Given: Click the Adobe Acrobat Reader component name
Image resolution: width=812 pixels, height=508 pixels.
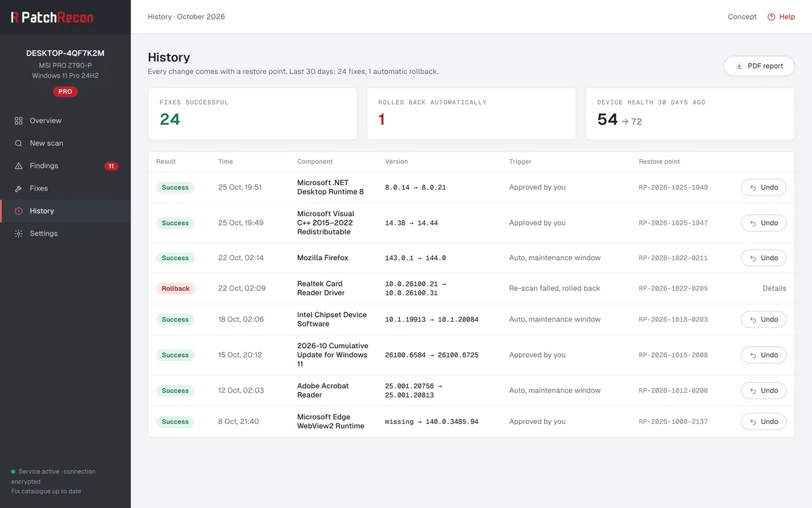Looking at the screenshot, I should pyautogui.click(x=323, y=391).
